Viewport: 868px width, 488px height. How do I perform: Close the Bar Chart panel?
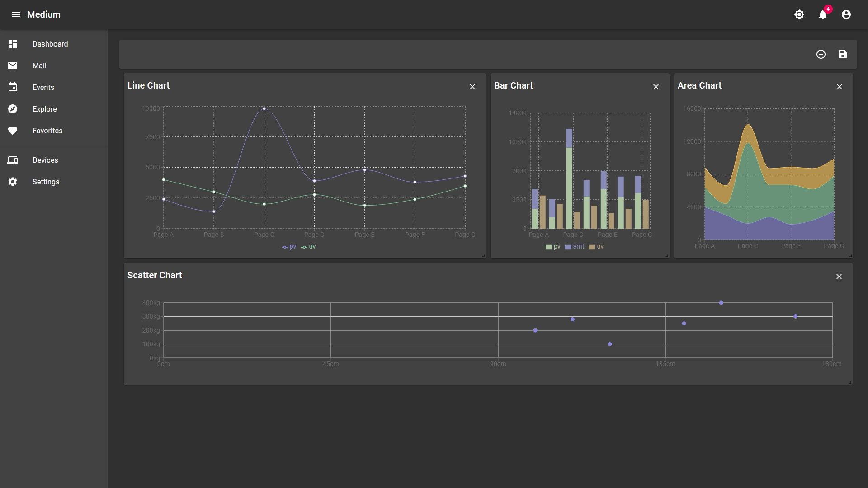pyautogui.click(x=656, y=87)
